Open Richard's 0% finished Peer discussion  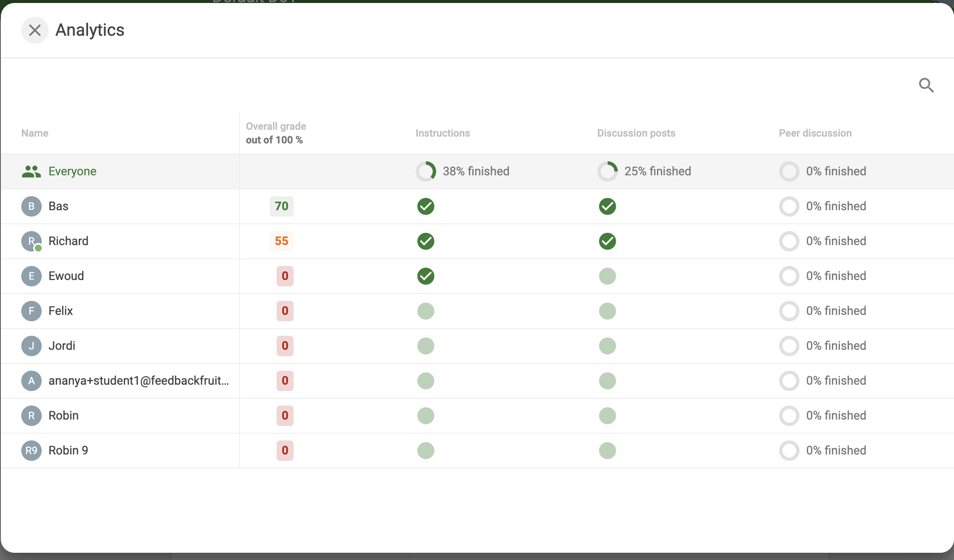pos(823,241)
